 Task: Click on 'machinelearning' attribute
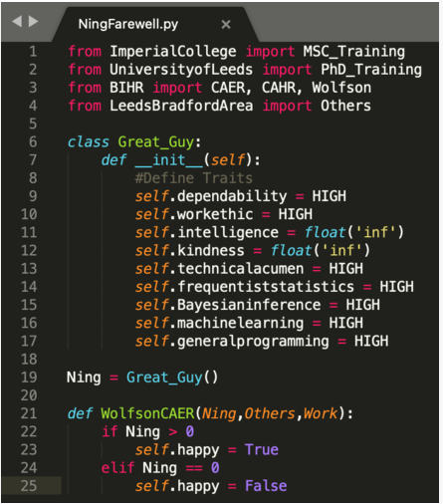tap(240, 323)
